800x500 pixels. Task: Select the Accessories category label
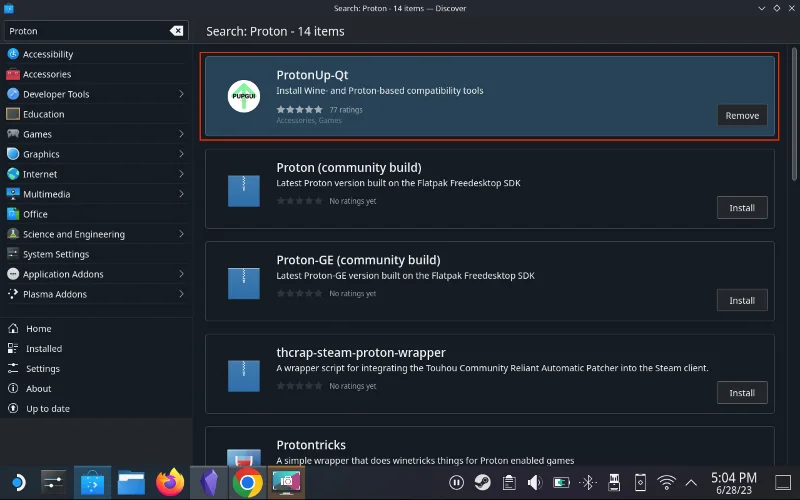(x=47, y=74)
